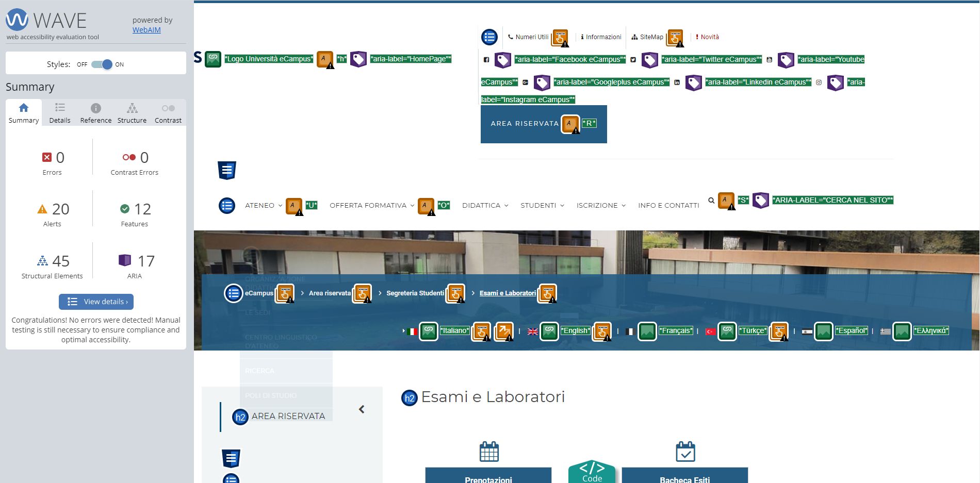Screen dimensions: 980x483
Task: Click the View details button
Action: [96, 302]
